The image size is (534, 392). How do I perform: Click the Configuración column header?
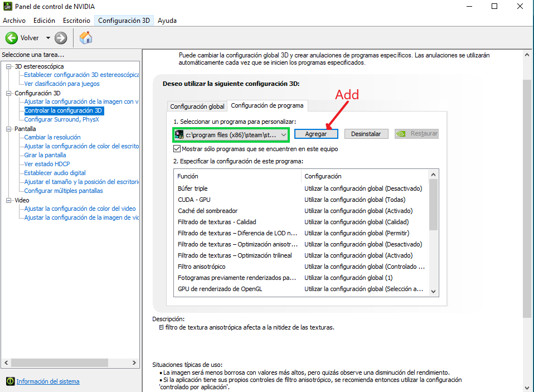pyautogui.click(x=365, y=176)
